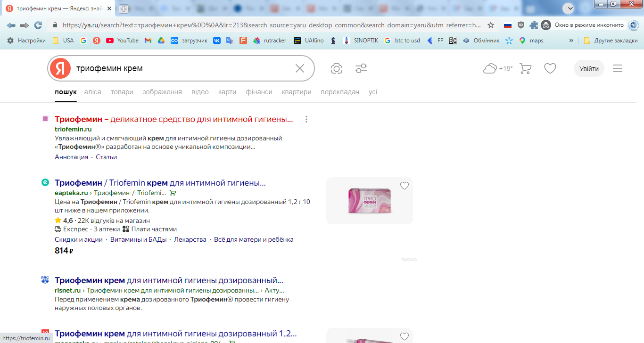Open the Статьи sitelink
This screenshot has width=644, height=343.
click(107, 157)
